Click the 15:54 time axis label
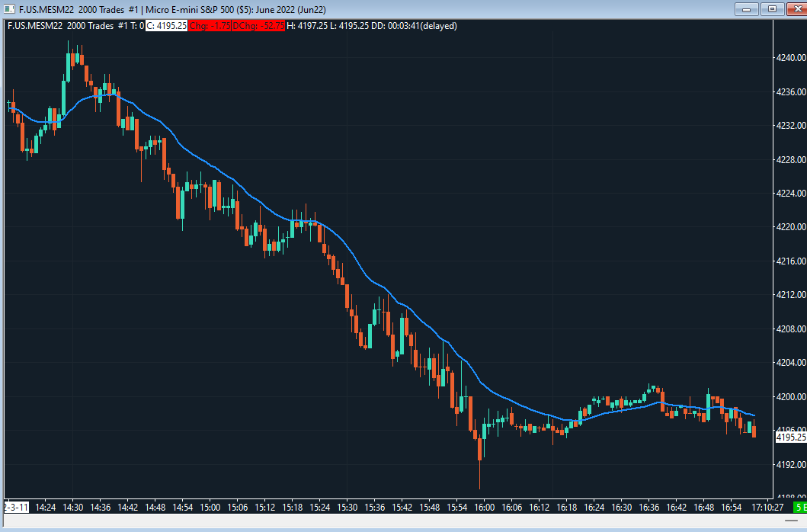 (x=457, y=508)
